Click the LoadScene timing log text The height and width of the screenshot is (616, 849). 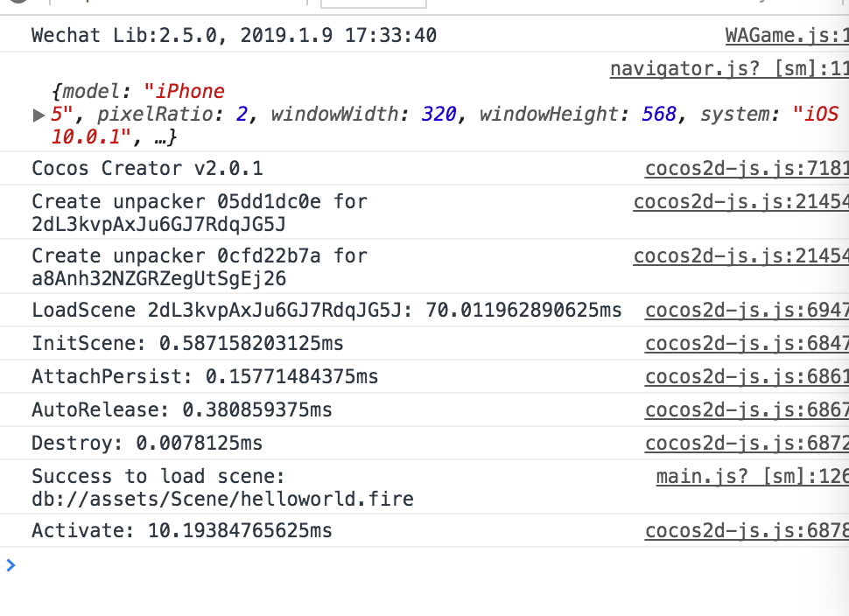(x=326, y=310)
